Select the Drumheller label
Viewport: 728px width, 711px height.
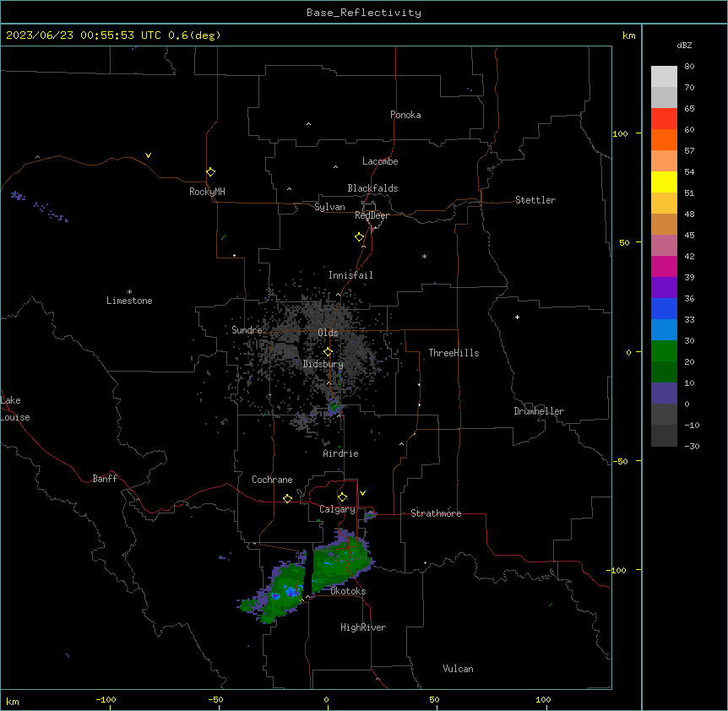(x=539, y=411)
